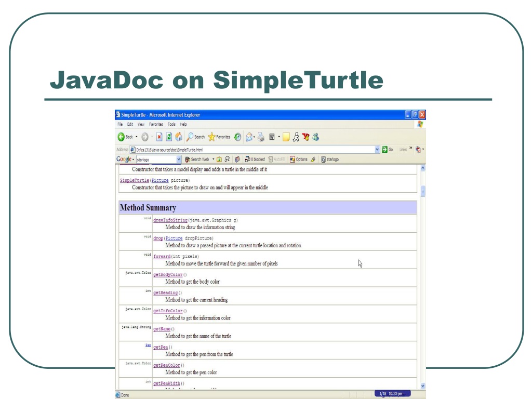
Task: Open the Edit icon dropdown arrow
Action: tap(279, 137)
